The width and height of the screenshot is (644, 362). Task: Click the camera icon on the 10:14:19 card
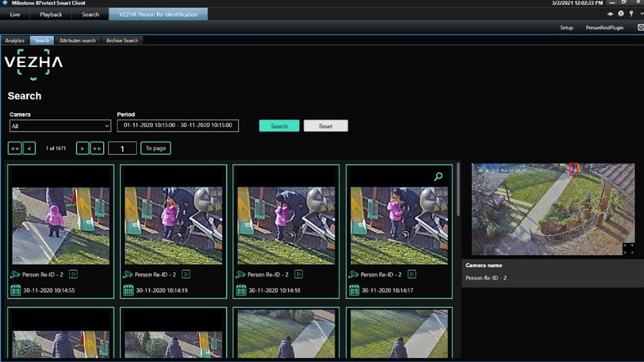click(x=128, y=275)
